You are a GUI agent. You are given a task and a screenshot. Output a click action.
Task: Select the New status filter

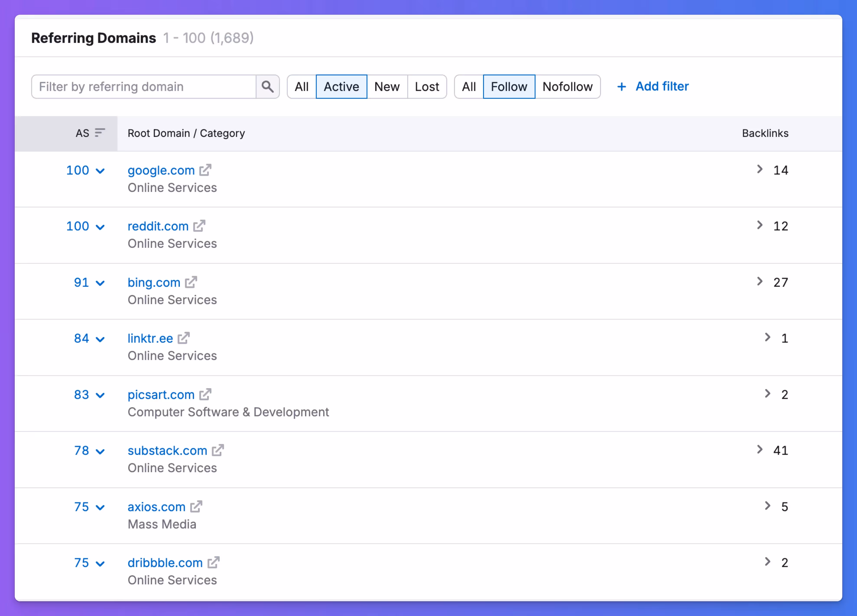tap(387, 87)
